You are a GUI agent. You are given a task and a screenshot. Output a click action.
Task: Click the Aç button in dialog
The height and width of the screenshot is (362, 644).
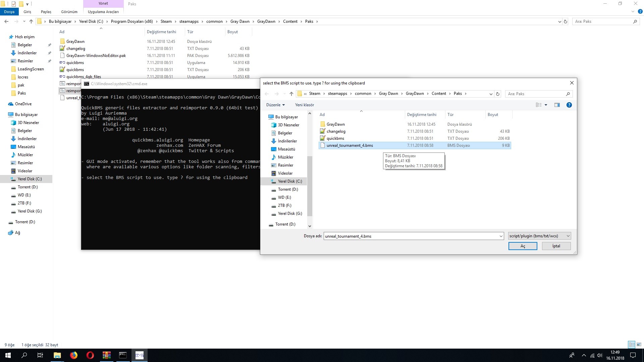point(523,246)
